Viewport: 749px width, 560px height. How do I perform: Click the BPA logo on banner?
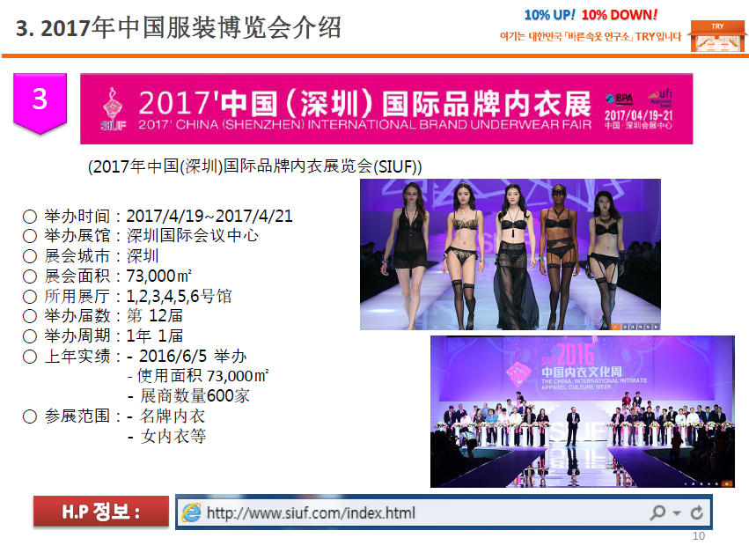620,99
